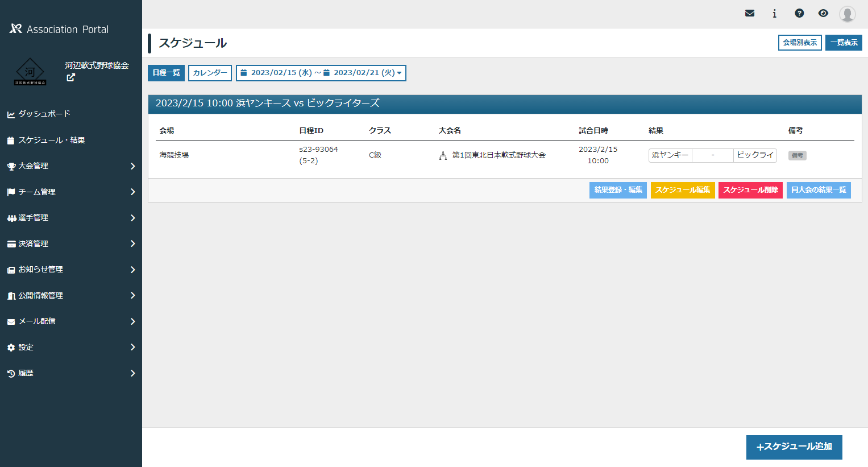Expand 大会管理 sidebar menu
Screen dimensions: 868x467
coord(71,166)
